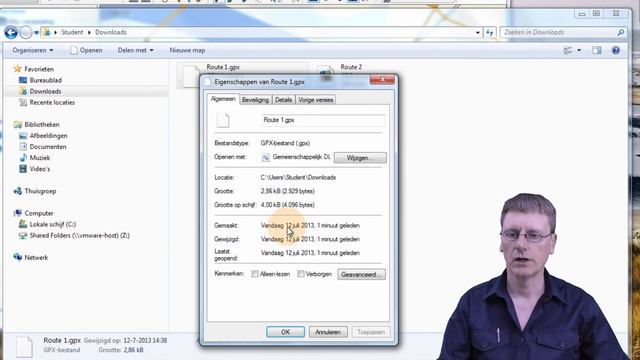Click the size value '2,86 kB (2.929 bytes)'
Screen dimensions: 640x360
point(288,191)
